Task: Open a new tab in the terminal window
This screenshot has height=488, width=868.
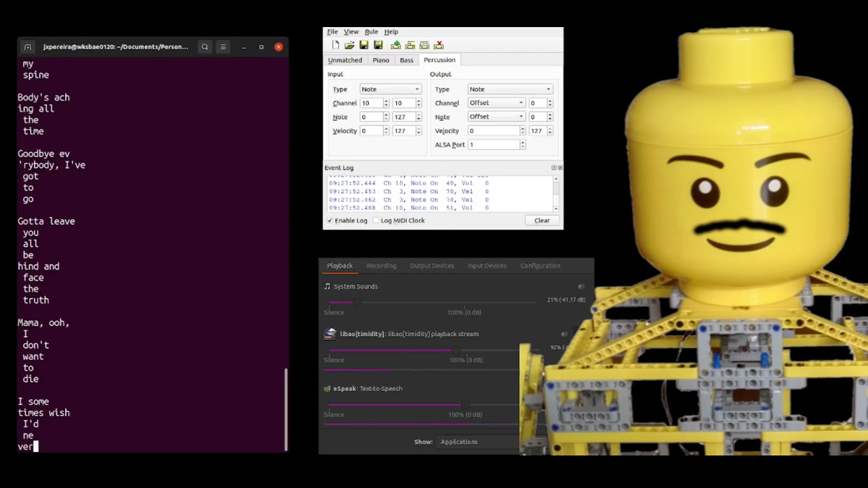Action: (28, 47)
